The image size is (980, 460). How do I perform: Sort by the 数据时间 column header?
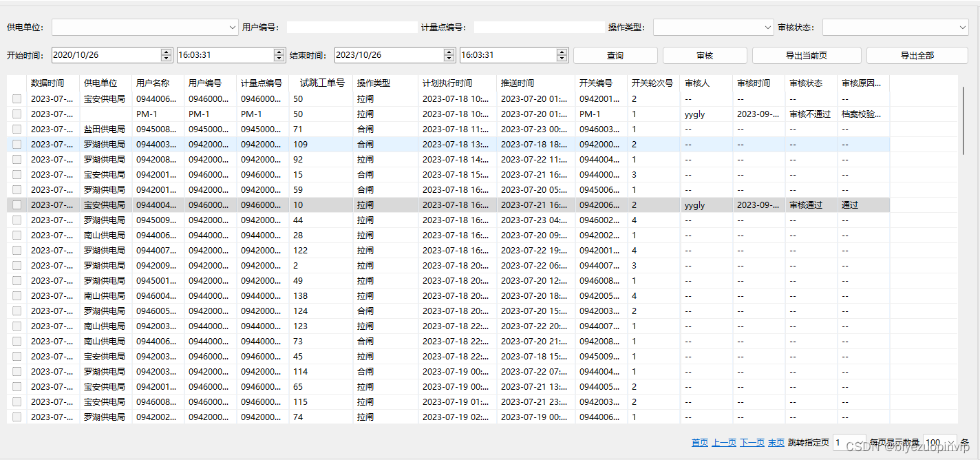click(x=53, y=83)
